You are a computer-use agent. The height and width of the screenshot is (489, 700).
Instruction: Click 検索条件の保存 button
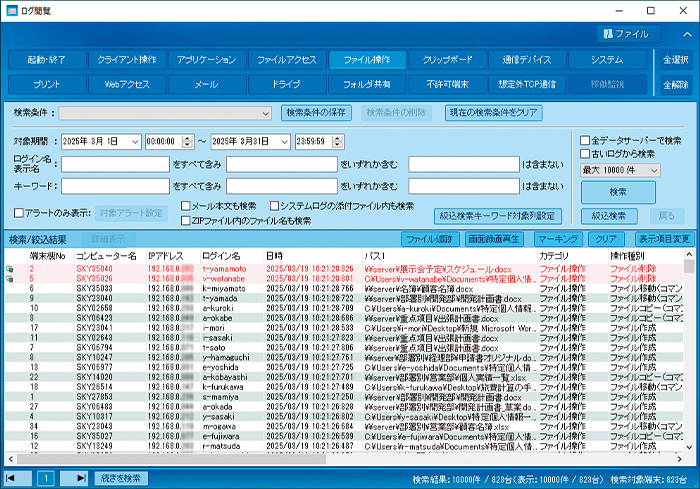click(316, 113)
